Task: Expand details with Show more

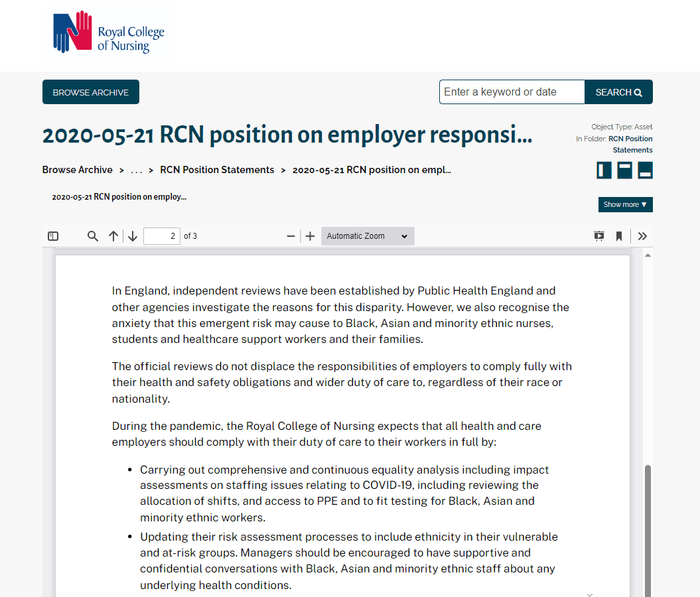Action: [625, 204]
